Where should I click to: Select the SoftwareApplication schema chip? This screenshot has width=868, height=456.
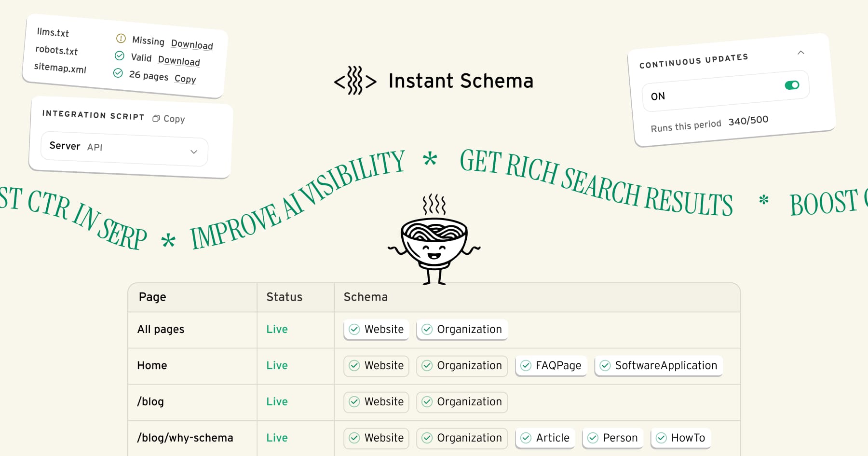(x=659, y=365)
